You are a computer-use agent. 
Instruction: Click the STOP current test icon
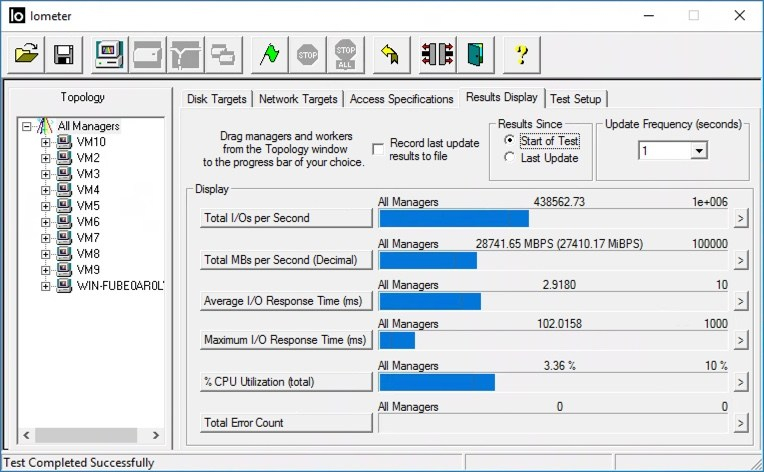point(307,55)
